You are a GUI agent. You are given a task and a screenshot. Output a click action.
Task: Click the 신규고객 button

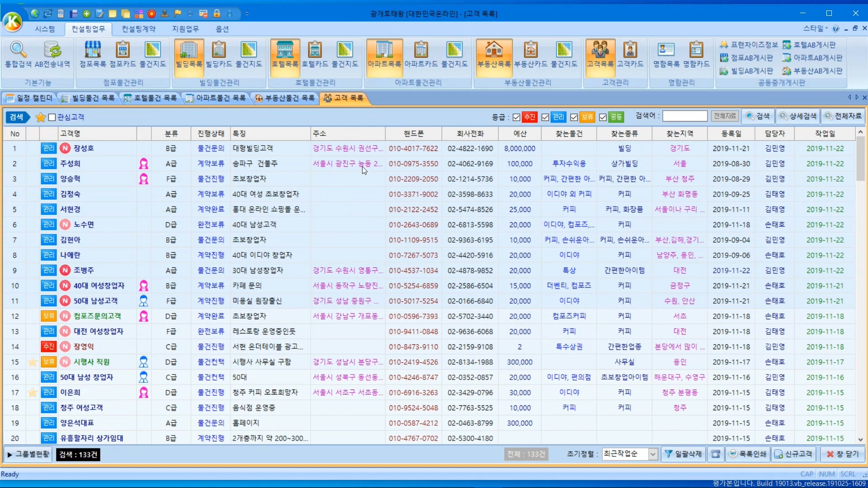tap(794, 454)
